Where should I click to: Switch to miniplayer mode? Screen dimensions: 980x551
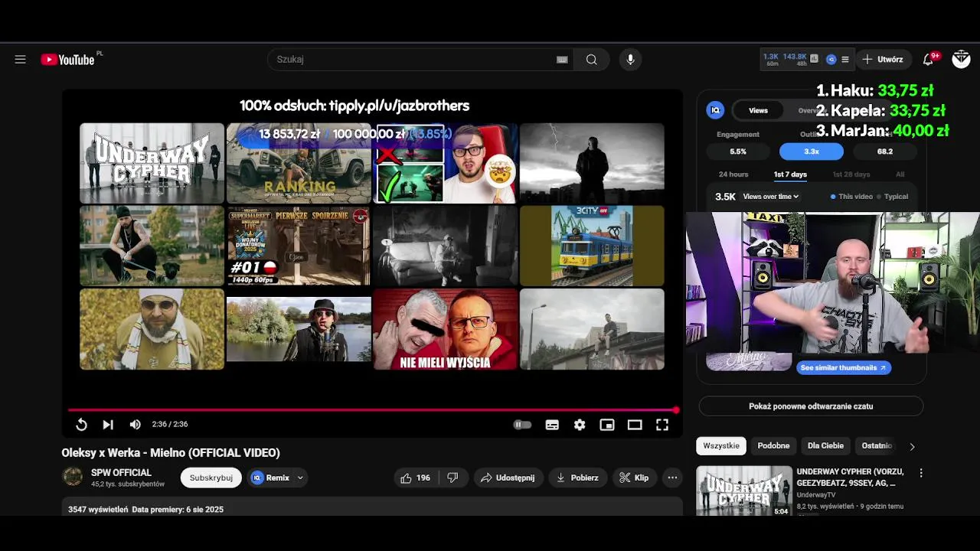607,425
